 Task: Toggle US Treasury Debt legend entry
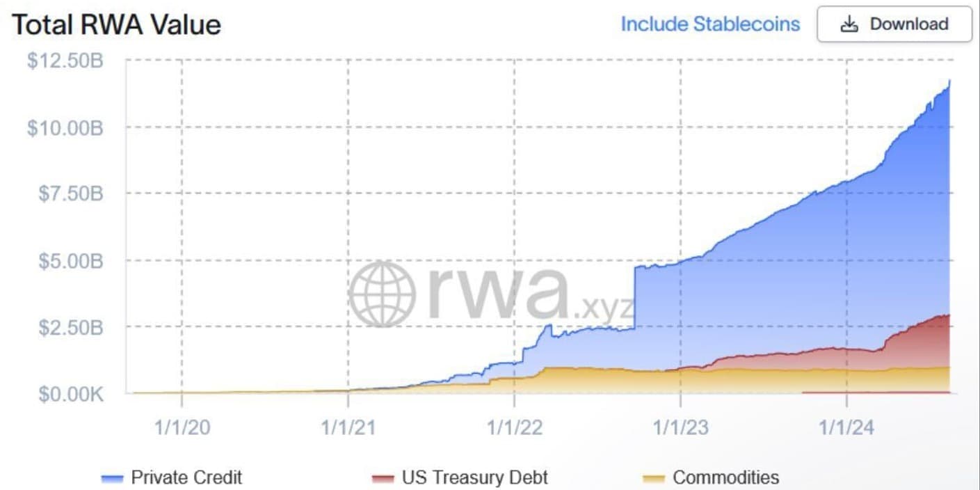click(x=460, y=477)
